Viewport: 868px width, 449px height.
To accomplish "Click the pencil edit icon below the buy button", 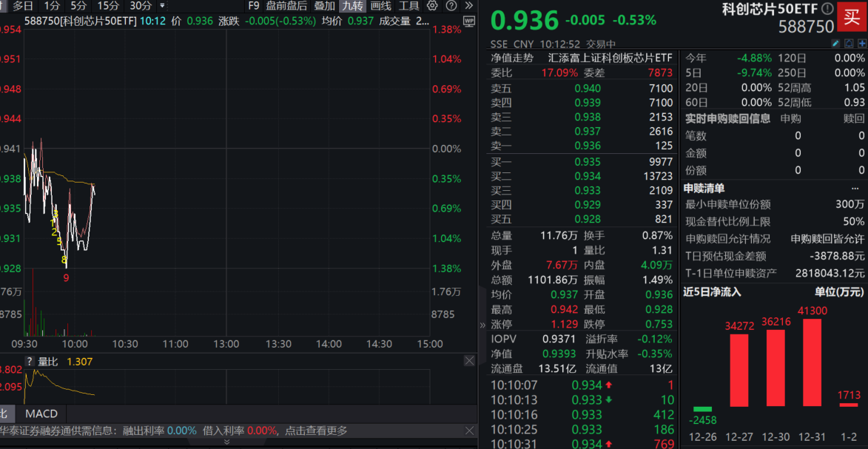I will click(x=835, y=43).
